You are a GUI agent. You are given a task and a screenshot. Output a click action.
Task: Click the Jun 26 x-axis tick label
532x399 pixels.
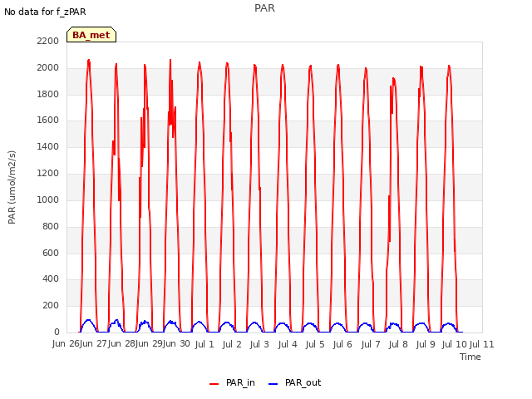click(x=66, y=344)
